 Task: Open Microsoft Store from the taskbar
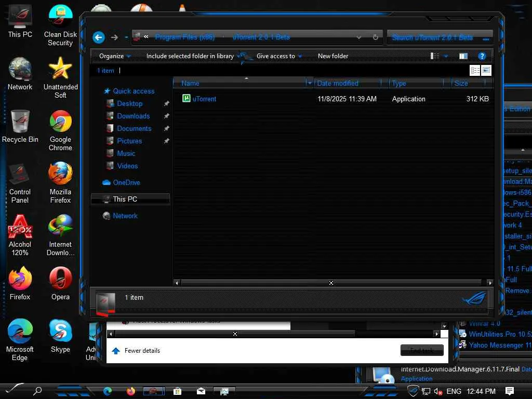pos(177,391)
